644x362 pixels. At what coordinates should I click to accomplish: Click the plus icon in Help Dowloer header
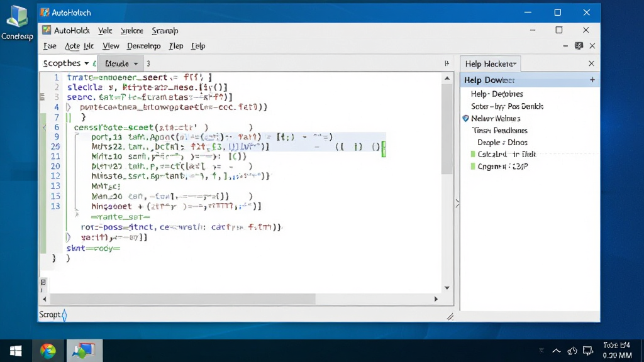click(x=592, y=80)
